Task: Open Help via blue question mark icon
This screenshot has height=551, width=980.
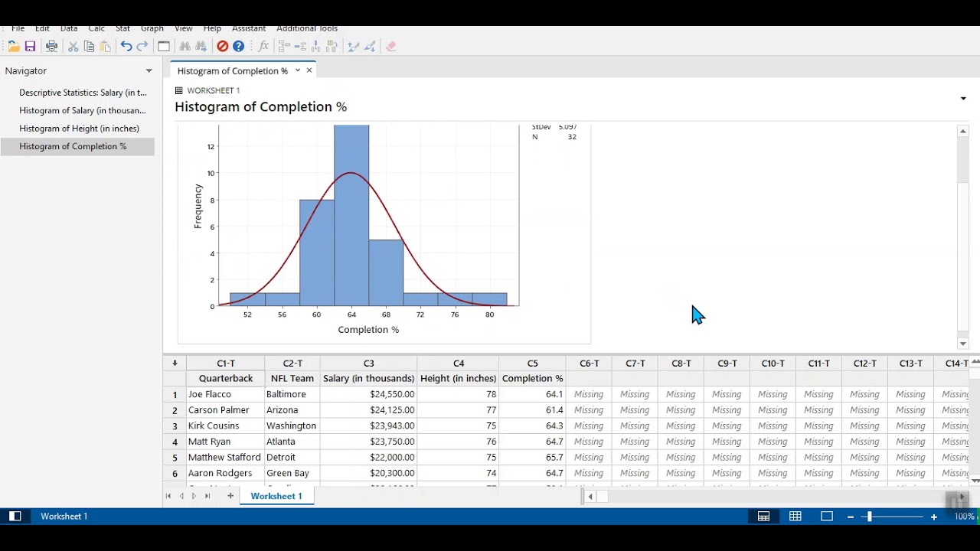Action: point(239,47)
